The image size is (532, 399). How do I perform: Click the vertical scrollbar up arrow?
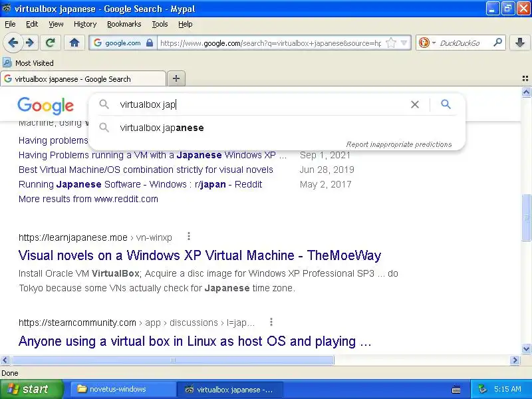pos(526,92)
